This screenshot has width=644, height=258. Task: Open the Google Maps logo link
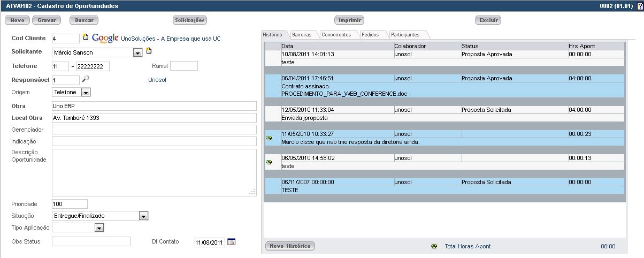coord(105,38)
